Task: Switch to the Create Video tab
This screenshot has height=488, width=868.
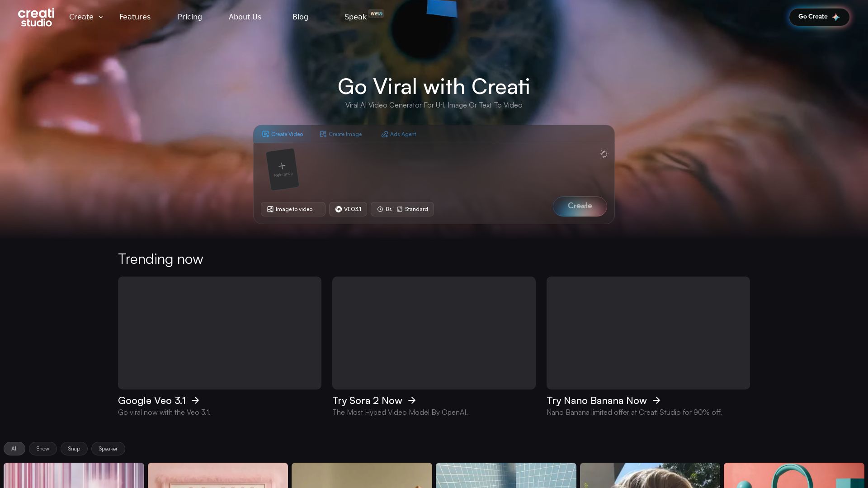Action: coord(283,134)
